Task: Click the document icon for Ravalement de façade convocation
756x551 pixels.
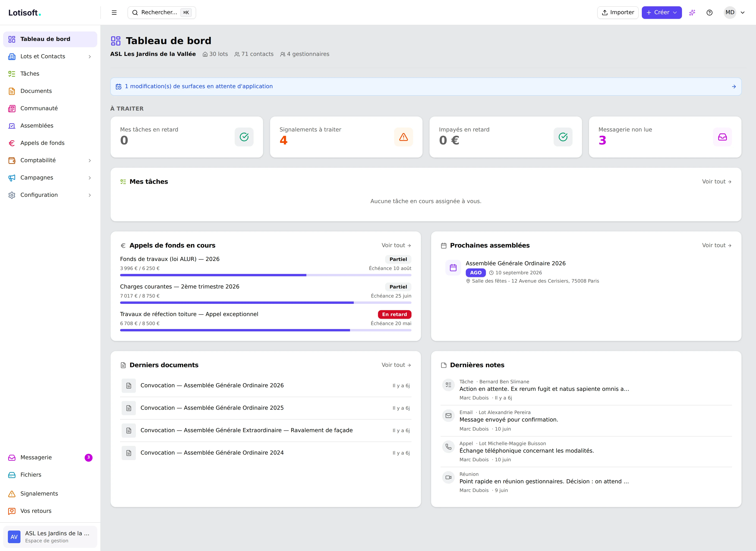Action: pyautogui.click(x=129, y=431)
